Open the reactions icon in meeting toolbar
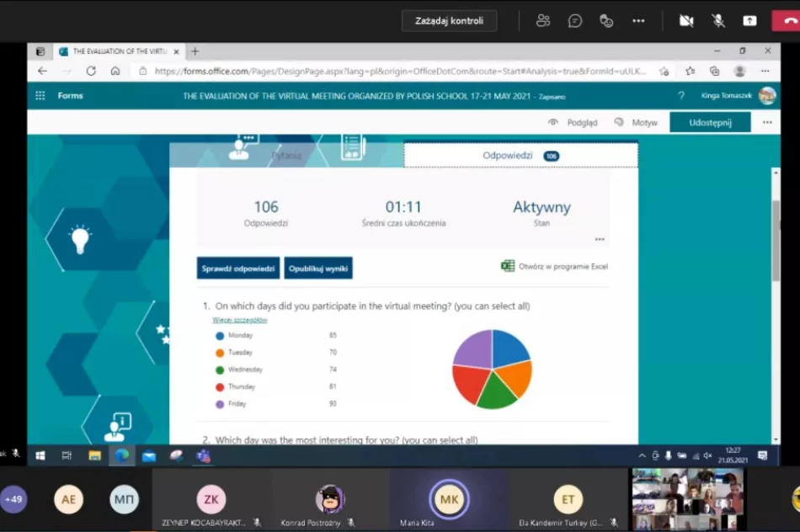Image resolution: width=800 pixels, height=532 pixels. click(x=606, y=21)
